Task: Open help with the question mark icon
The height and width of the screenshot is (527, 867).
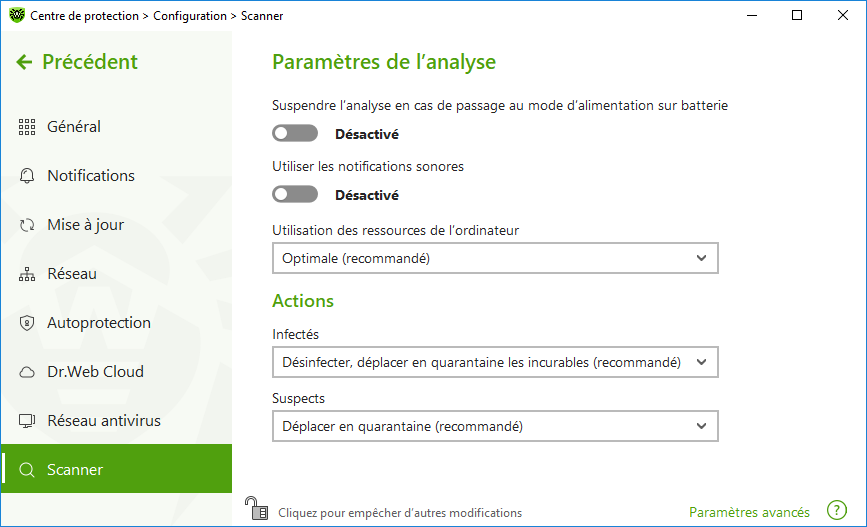Action: coord(837,510)
